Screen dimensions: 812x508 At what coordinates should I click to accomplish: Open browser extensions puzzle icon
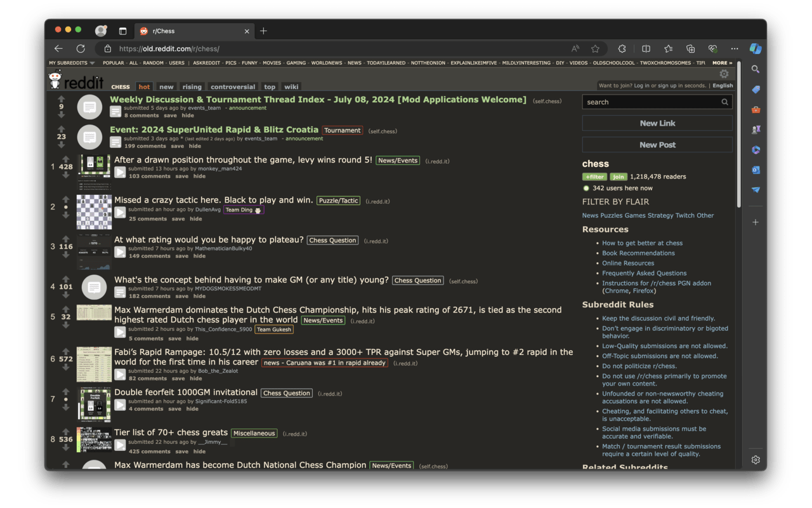(x=622, y=48)
